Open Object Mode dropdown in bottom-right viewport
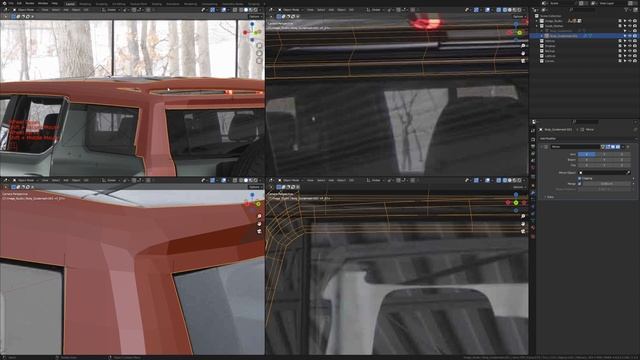 click(x=290, y=180)
